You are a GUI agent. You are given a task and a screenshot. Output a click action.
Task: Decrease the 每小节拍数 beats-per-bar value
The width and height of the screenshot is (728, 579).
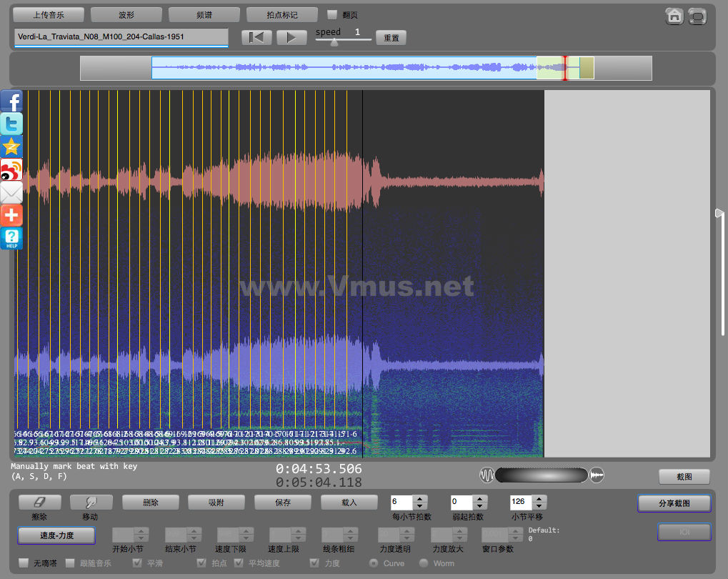coord(419,506)
